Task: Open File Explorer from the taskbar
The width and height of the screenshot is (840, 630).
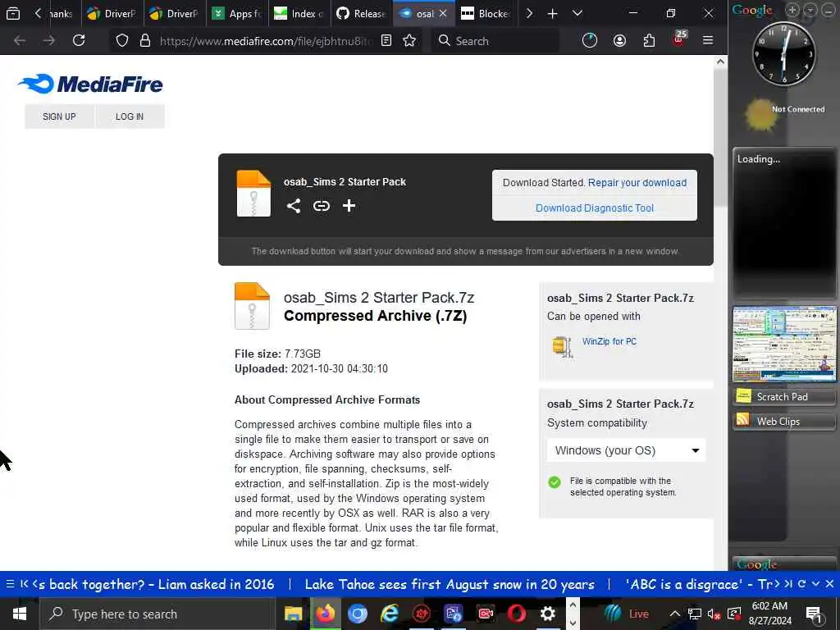Action: (293, 614)
